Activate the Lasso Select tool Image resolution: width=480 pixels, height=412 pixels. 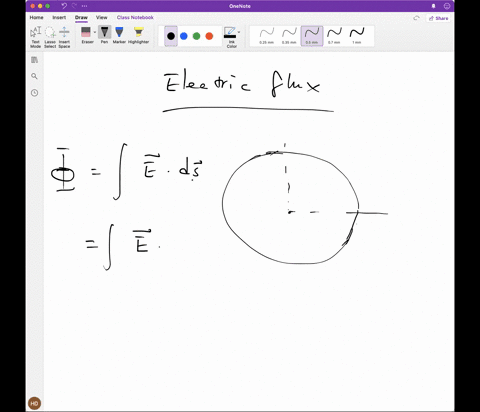[50, 37]
